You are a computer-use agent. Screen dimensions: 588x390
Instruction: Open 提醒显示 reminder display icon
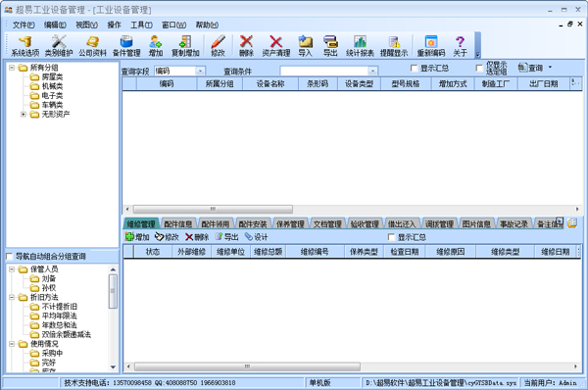pos(394,46)
